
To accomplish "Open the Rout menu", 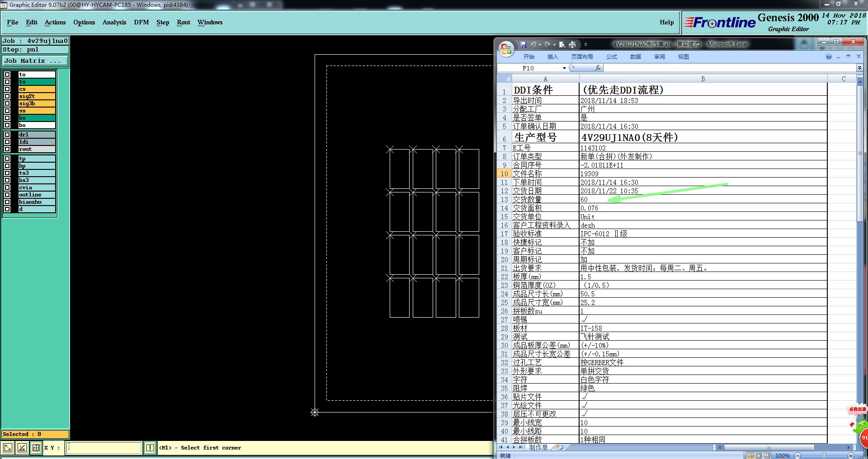I will tap(184, 22).
